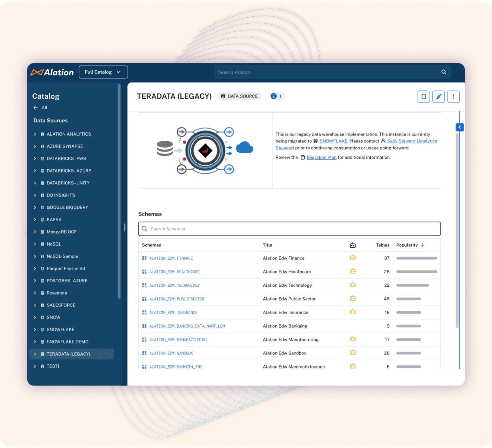492x448 pixels.
Task: Go back to All in the Catalog panel
Action: click(x=40, y=108)
